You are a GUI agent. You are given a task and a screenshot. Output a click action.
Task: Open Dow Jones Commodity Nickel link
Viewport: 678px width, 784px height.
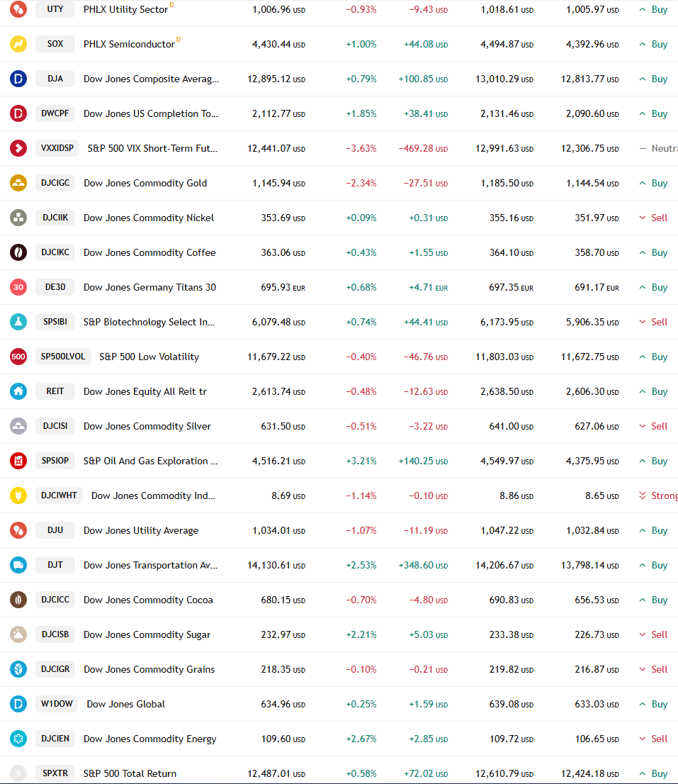pyautogui.click(x=149, y=218)
